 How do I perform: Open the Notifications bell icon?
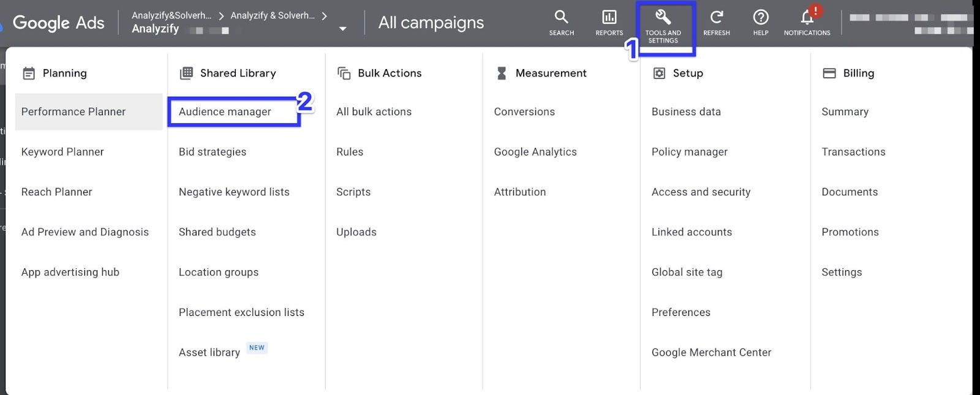[807, 23]
